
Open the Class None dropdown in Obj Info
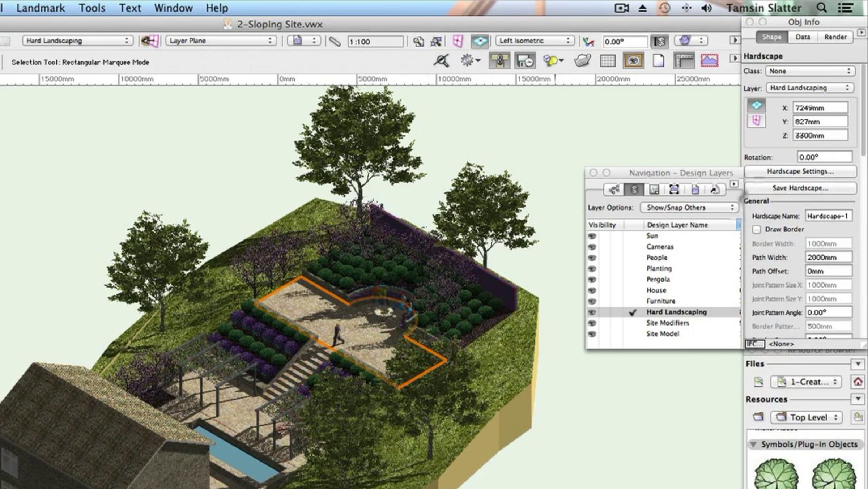coord(810,71)
